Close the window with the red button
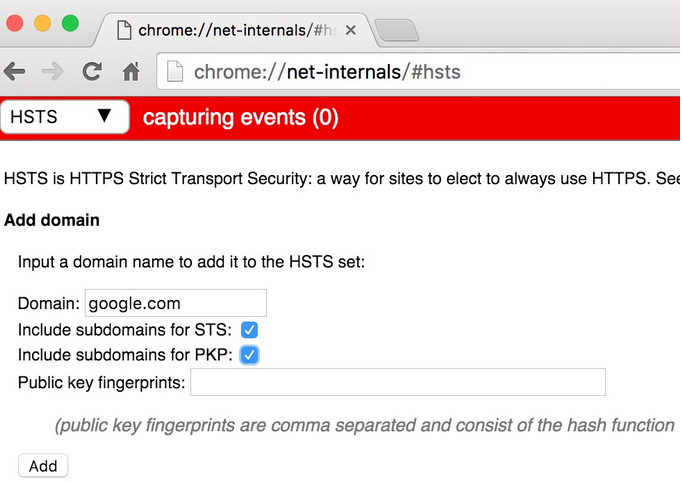This screenshot has height=483, width=682. pyautogui.click(x=18, y=23)
